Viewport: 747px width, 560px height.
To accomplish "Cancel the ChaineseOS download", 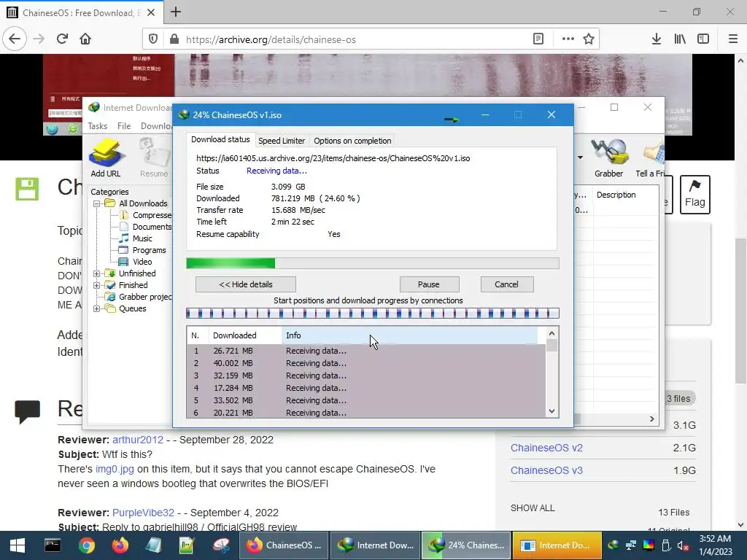I will [506, 284].
